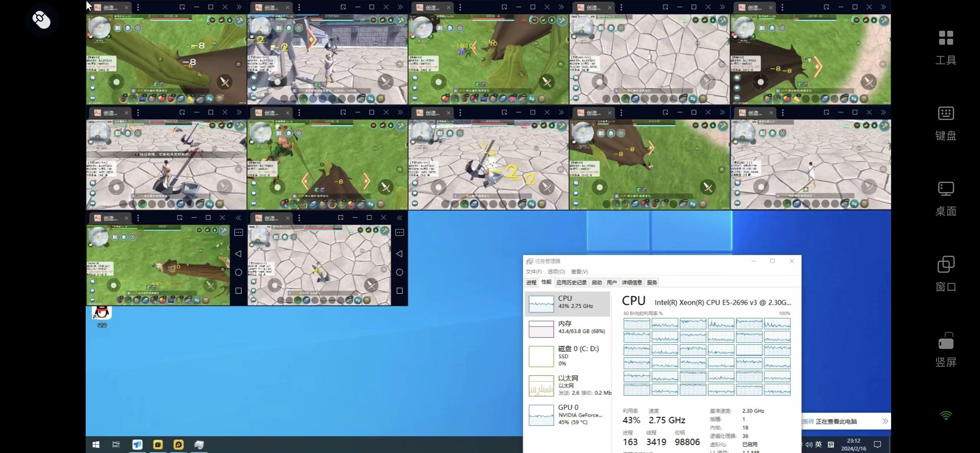Click recents square in stone-floor emulator sidebar
Screen dimensions: 980x453
[x=399, y=291]
